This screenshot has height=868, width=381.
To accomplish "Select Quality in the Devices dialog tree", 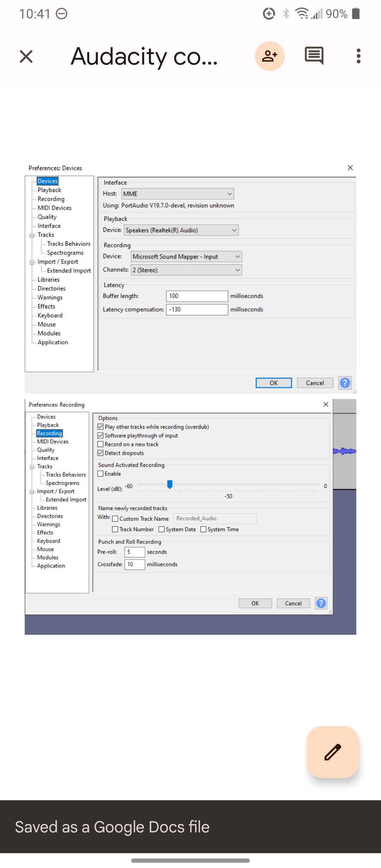I will click(47, 217).
